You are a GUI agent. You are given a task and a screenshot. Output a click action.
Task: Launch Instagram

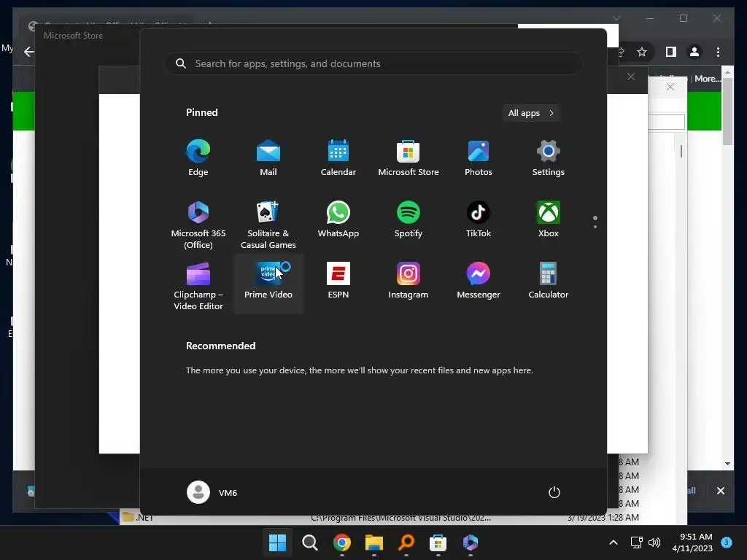(x=409, y=281)
